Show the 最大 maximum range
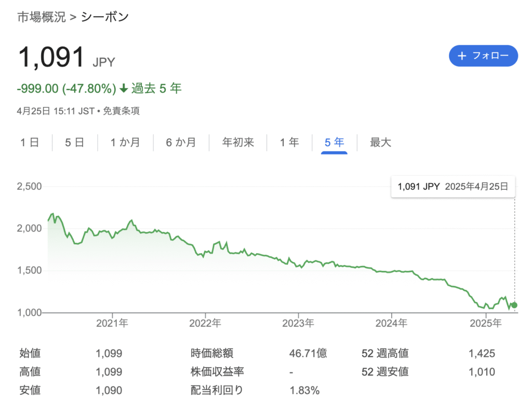The height and width of the screenshot is (401, 532). click(x=380, y=142)
